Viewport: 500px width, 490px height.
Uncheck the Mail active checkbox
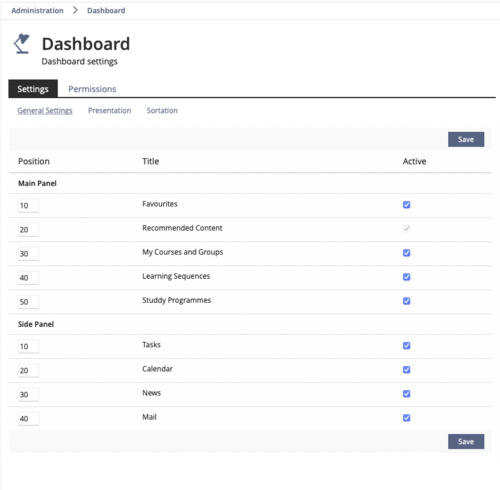tap(406, 418)
